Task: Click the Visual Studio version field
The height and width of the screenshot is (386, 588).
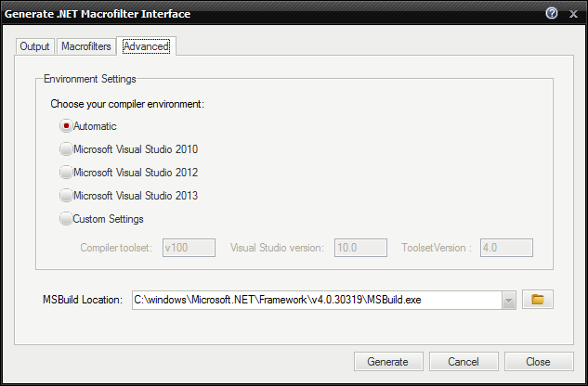Action: pyautogui.click(x=360, y=248)
